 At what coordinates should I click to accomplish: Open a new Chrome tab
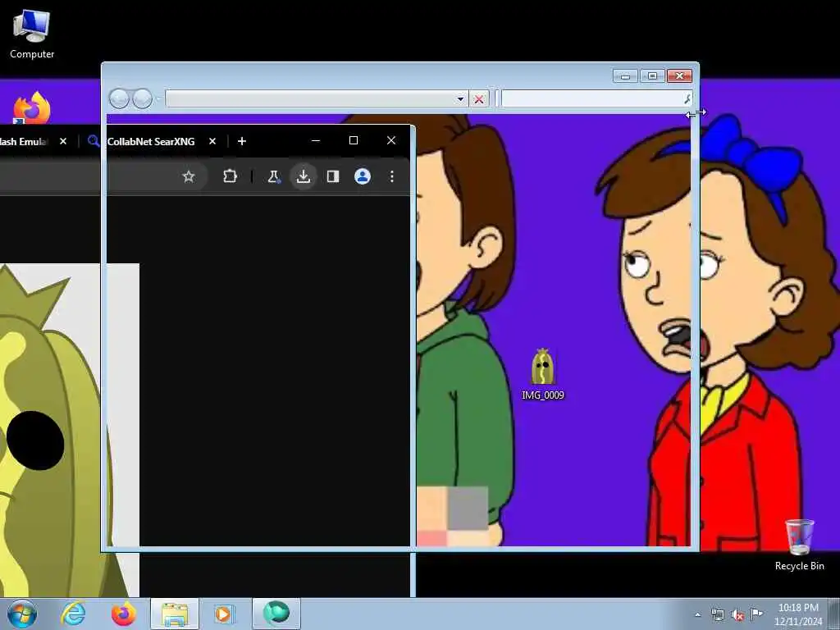(x=242, y=141)
